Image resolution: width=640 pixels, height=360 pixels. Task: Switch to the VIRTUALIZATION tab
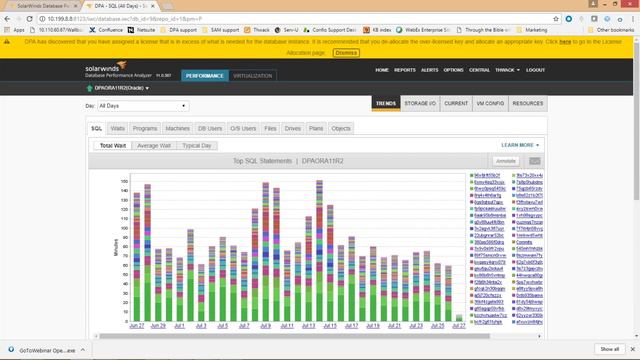coord(252,76)
